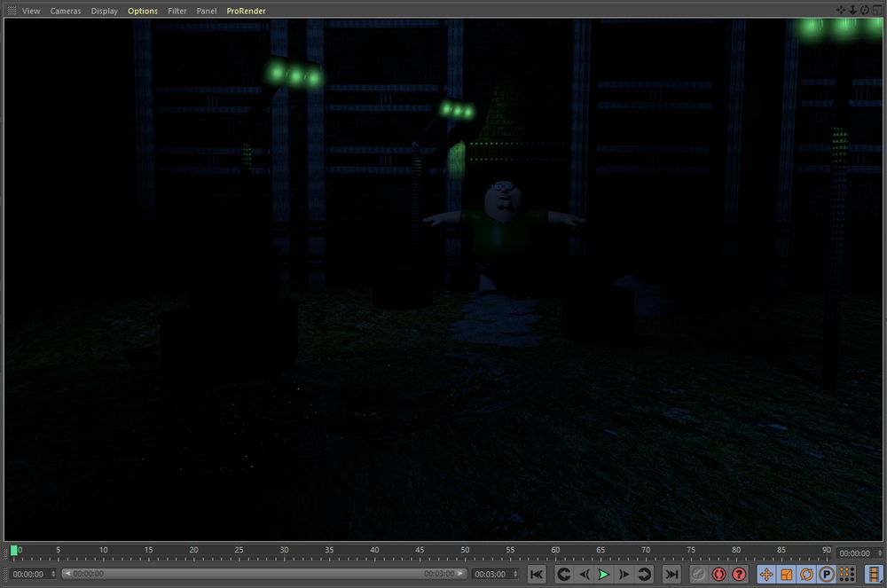Open the Options menu
Screen dimensions: 887x588
click(143, 11)
